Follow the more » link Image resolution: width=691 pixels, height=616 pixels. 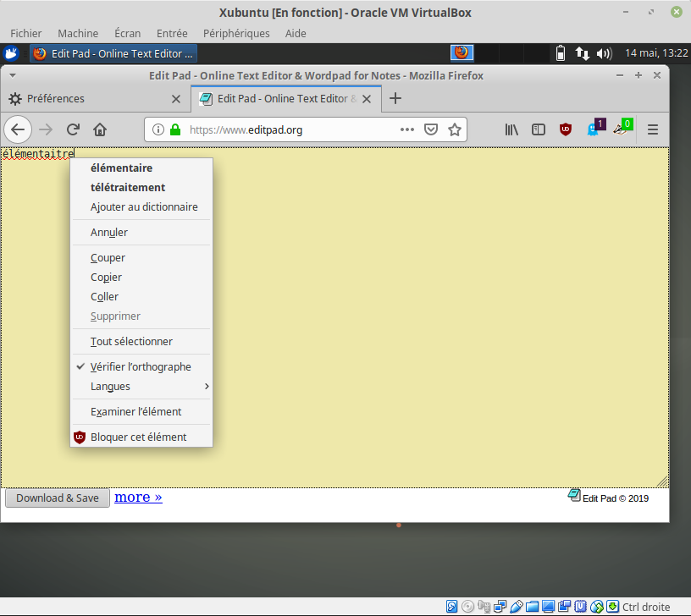coord(138,497)
